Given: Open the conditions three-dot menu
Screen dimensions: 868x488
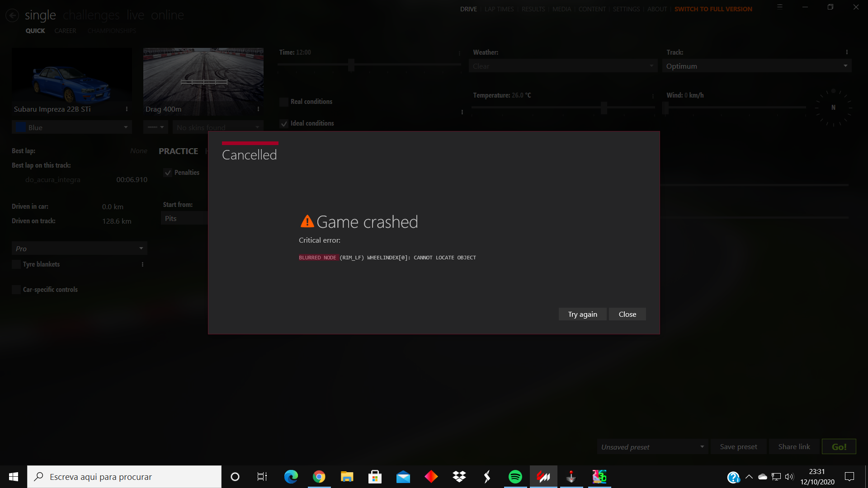Looking at the screenshot, I should click(462, 112).
